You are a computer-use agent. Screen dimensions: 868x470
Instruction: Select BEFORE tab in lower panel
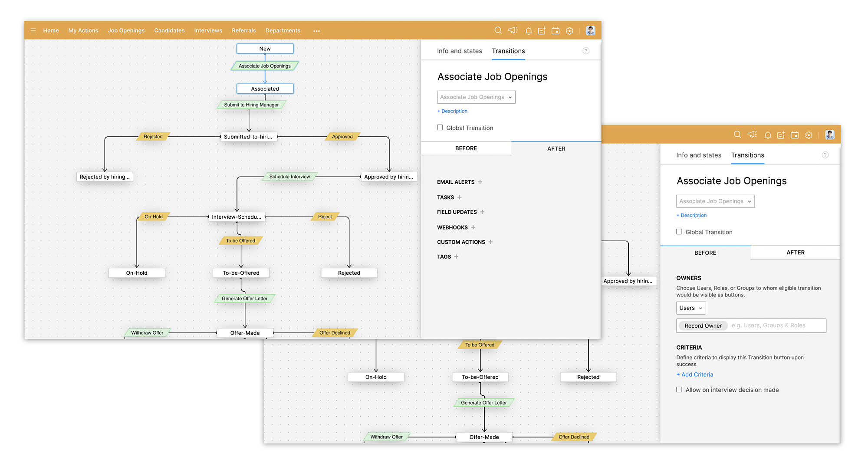[x=705, y=253]
